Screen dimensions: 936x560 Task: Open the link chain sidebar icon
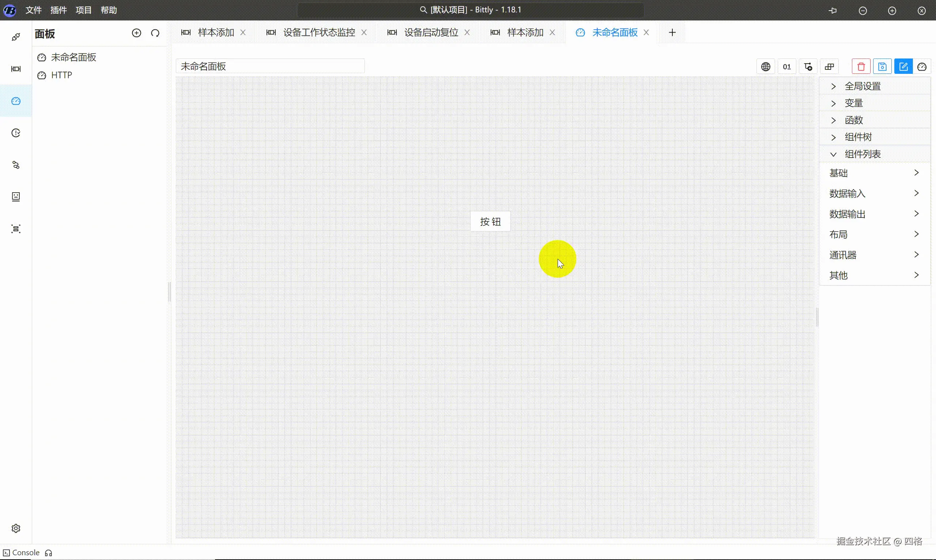(16, 165)
